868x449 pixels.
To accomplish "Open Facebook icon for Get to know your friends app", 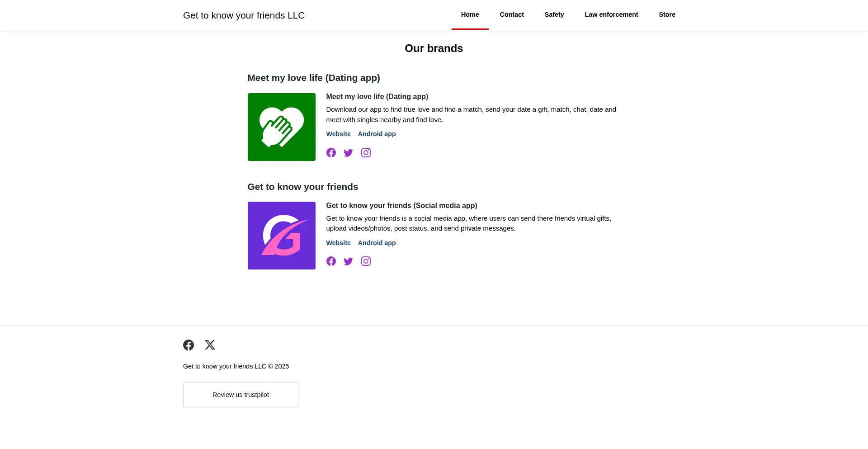I will point(331,261).
